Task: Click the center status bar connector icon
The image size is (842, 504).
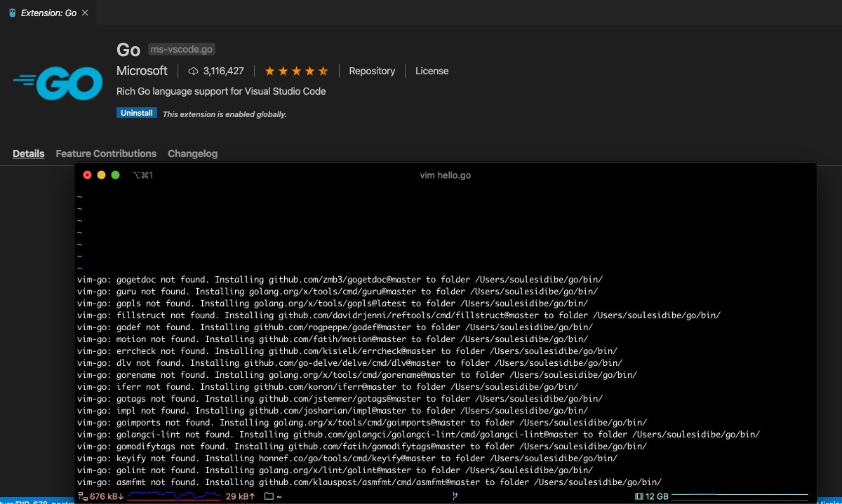Action: point(455,496)
